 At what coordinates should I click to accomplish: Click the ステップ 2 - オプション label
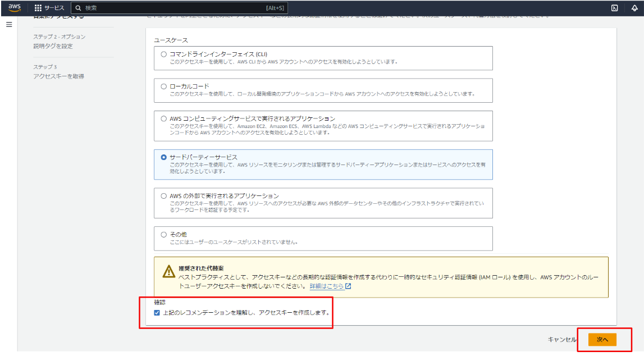[x=60, y=36]
